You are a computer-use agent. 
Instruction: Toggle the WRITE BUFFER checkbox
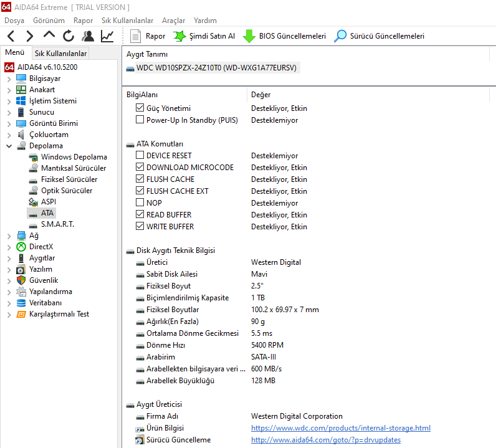tap(140, 226)
